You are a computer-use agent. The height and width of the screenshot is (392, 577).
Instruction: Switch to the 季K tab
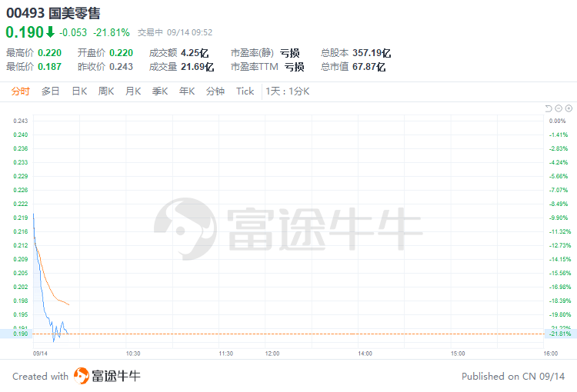point(160,91)
